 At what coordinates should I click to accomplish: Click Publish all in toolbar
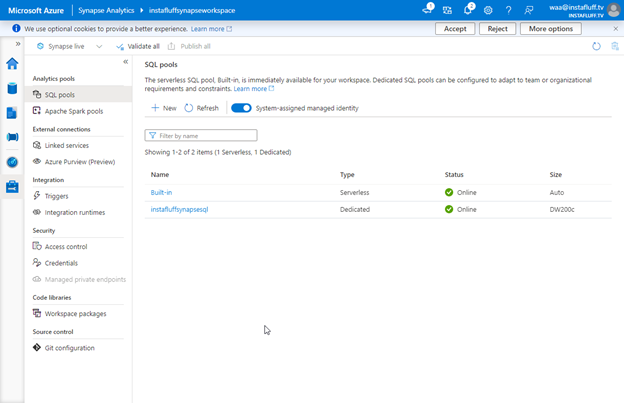[x=189, y=47]
